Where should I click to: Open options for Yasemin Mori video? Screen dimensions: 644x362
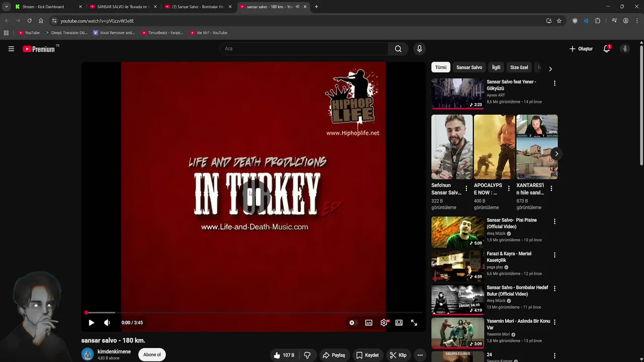(x=554, y=322)
